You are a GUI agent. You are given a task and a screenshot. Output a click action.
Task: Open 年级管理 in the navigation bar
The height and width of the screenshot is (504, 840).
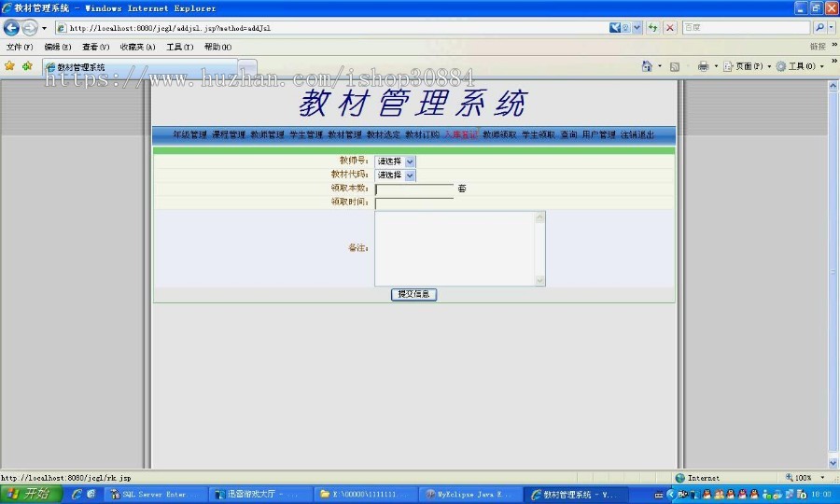(x=189, y=135)
